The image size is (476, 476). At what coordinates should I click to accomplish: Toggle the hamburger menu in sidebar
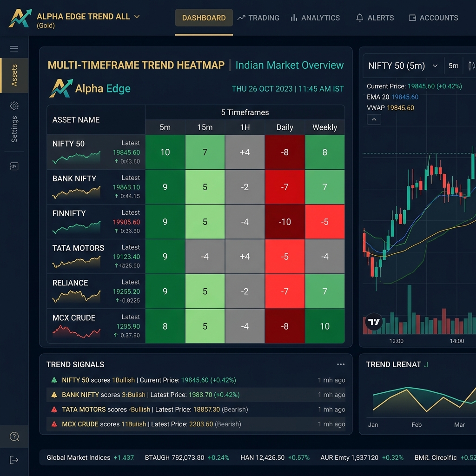click(x=14, y=48)
